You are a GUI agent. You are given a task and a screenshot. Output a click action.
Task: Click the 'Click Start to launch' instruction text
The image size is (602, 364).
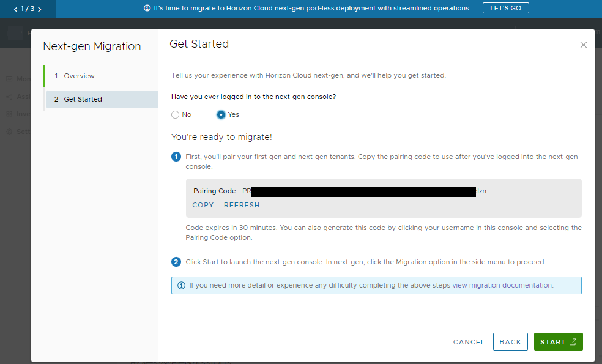tap(365, 262)
